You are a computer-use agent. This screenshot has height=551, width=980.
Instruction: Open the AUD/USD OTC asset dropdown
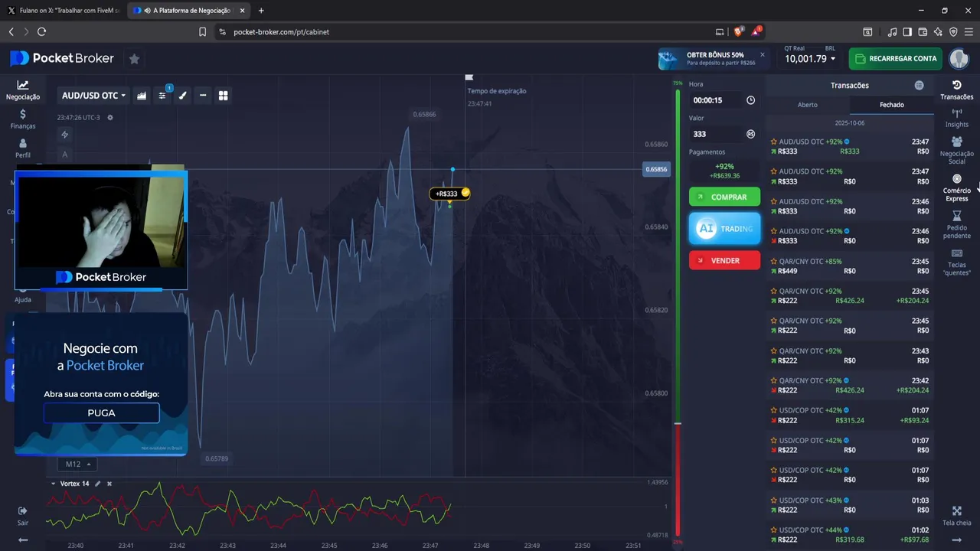[x=93, y=96]
